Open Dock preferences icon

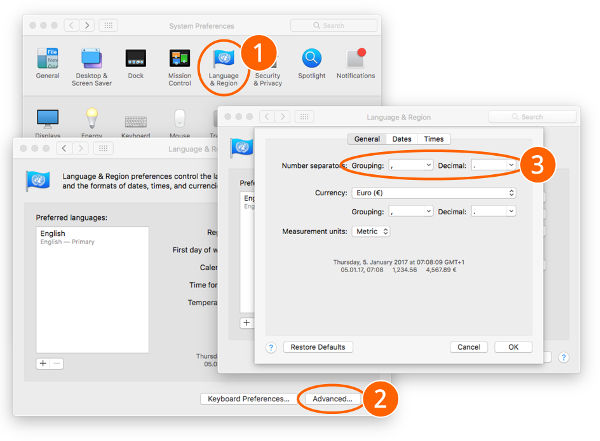[136, 59]
